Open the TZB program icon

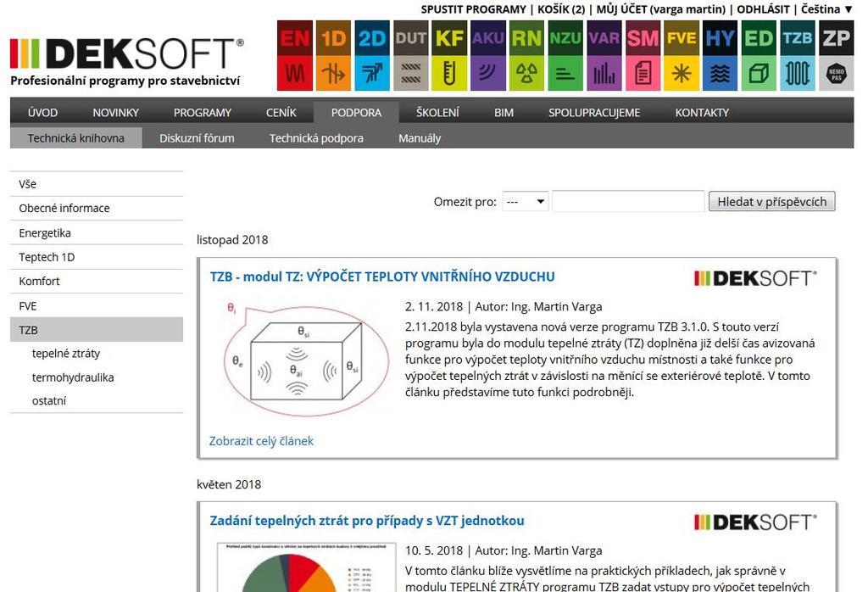(797, 55)
